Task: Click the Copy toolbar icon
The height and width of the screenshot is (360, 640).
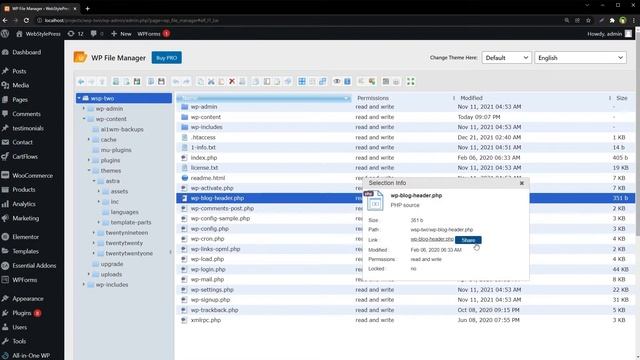Action: pyautogui.click(x=200, y=82)
